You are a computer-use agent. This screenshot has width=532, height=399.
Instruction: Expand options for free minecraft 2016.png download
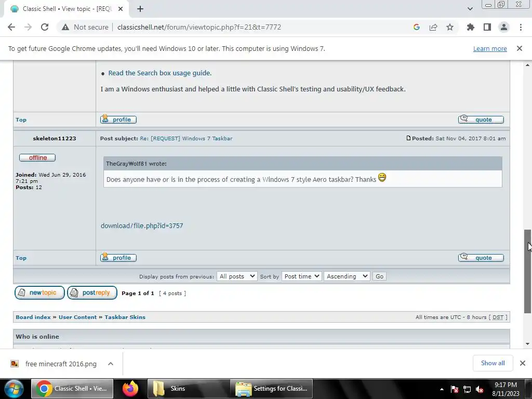pos(111,364)
